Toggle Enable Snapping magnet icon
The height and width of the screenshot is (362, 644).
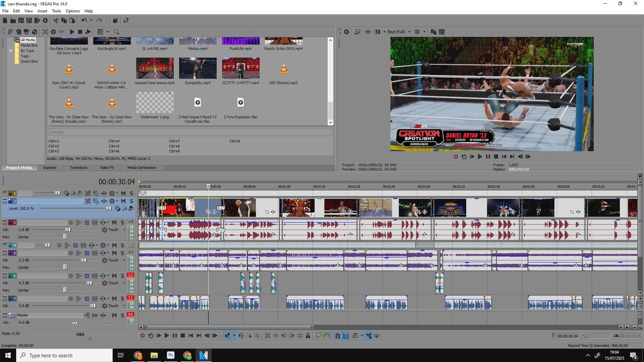(338, 336)
